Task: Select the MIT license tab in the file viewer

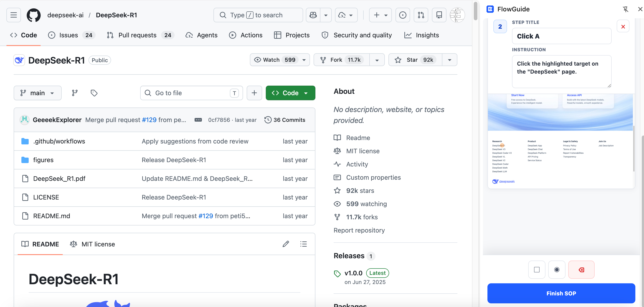Action: coord(92,244)
